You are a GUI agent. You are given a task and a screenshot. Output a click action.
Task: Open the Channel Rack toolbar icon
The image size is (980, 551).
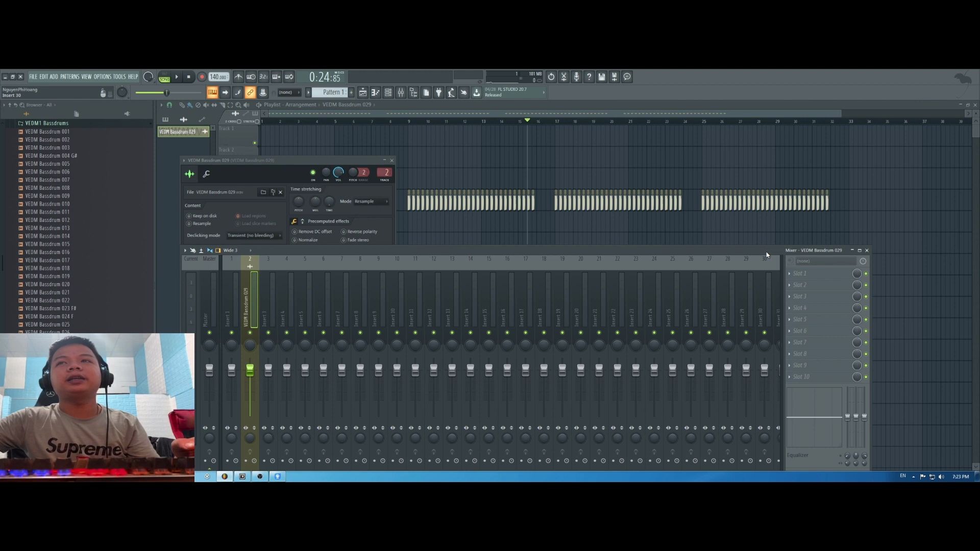coord(388,92)
